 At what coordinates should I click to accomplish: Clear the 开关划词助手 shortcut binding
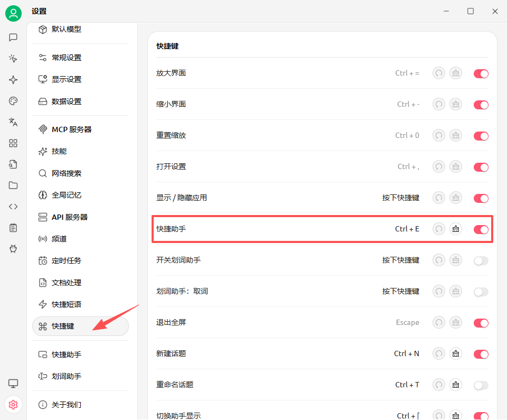(x=456, y=260)
